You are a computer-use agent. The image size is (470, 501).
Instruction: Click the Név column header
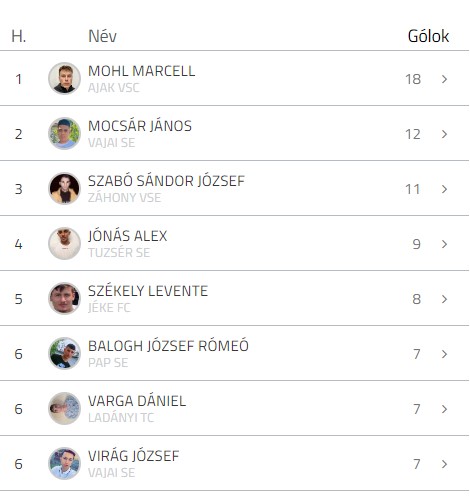[x=102, y=36]
